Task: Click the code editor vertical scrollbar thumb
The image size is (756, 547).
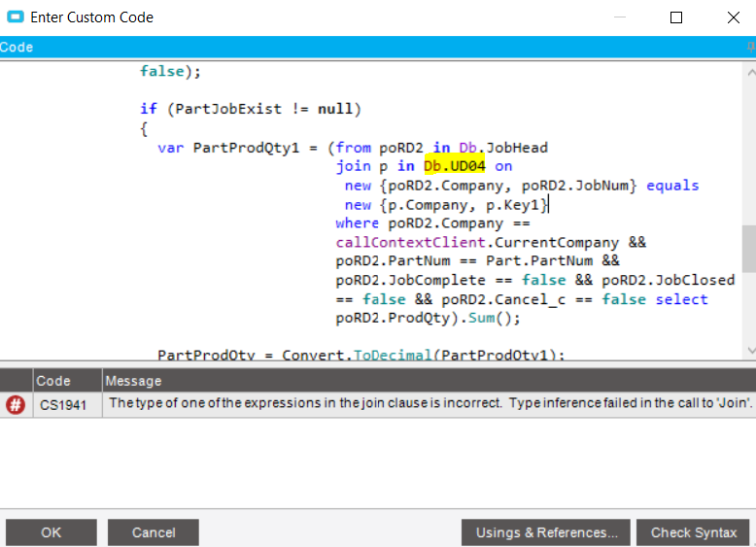Action: click(x=749, y=249)
